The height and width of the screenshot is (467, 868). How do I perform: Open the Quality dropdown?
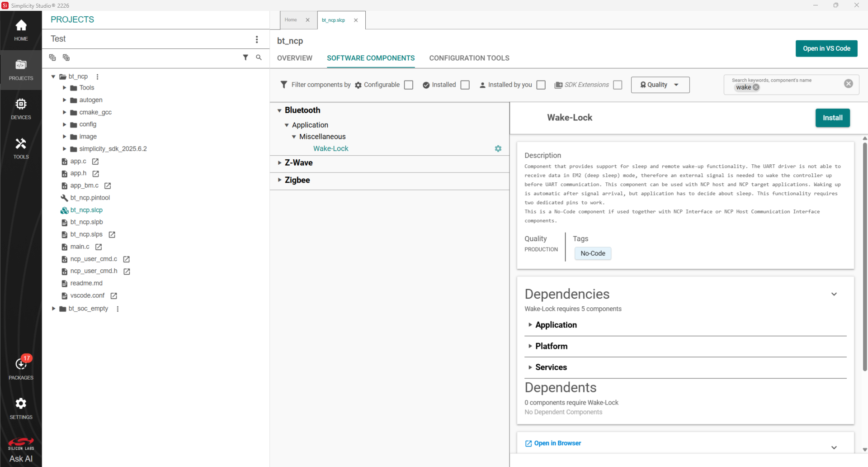pyautogui.click(x=660, y=85)
